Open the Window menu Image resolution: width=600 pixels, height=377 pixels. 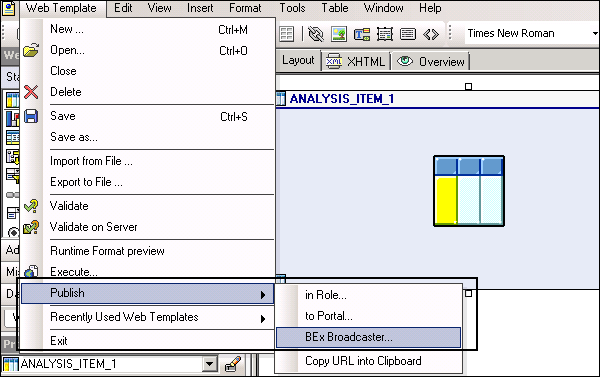[383, 8]
